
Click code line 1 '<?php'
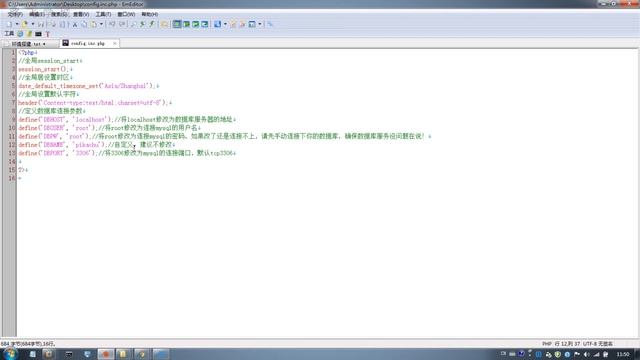27,53
